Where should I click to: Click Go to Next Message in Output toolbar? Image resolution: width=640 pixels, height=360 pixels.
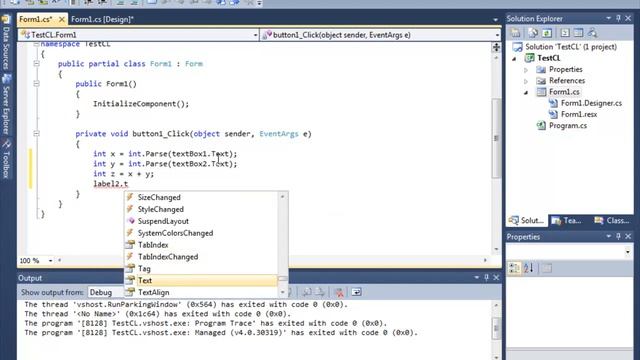click(x=320, y=292)
